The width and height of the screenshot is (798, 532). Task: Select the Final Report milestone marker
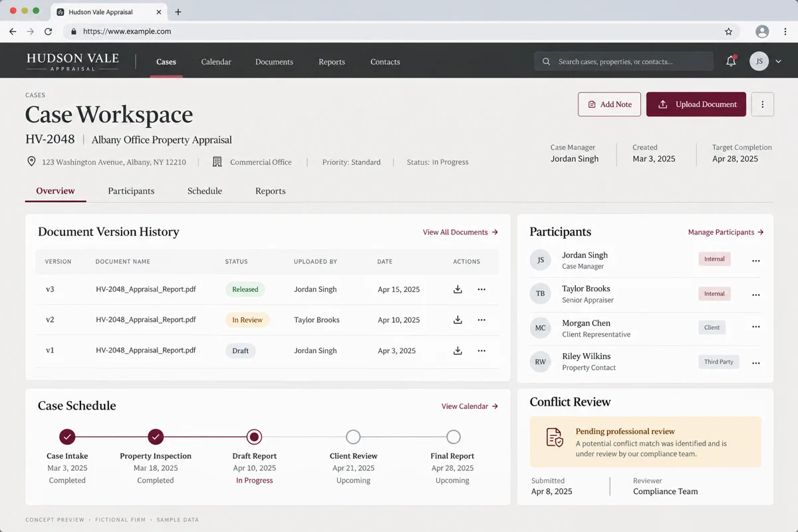(x=453, y=437)
